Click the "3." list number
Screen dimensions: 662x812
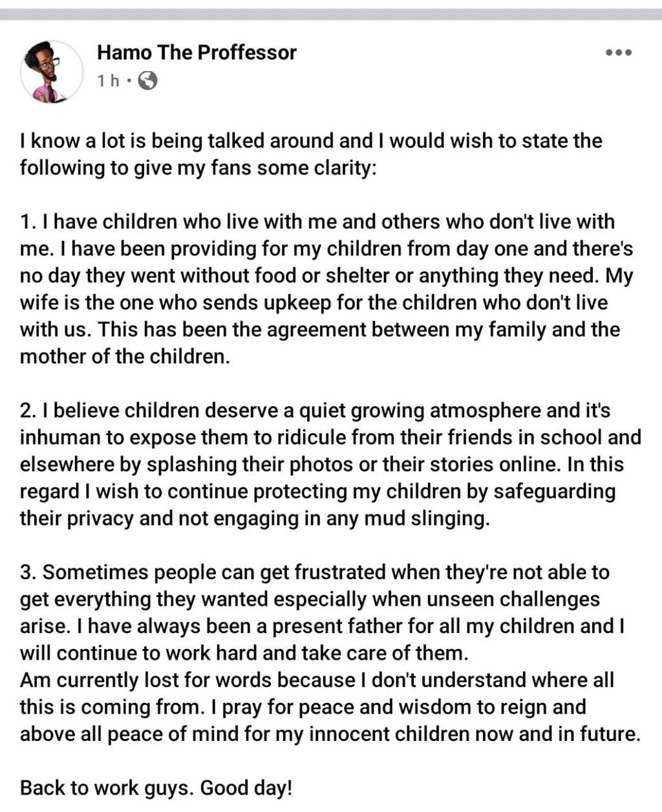pyautogui.click(x=28, y=572)
